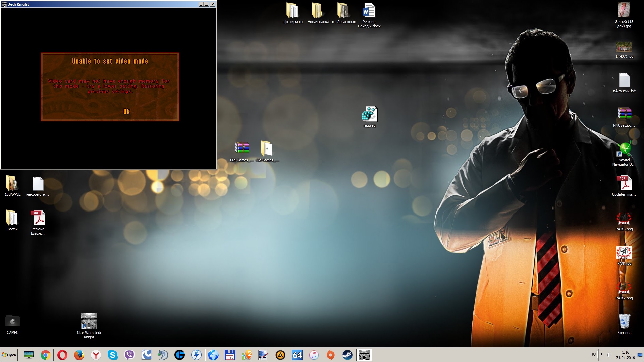Open Origin from the taskbar

tap(331, 355)
